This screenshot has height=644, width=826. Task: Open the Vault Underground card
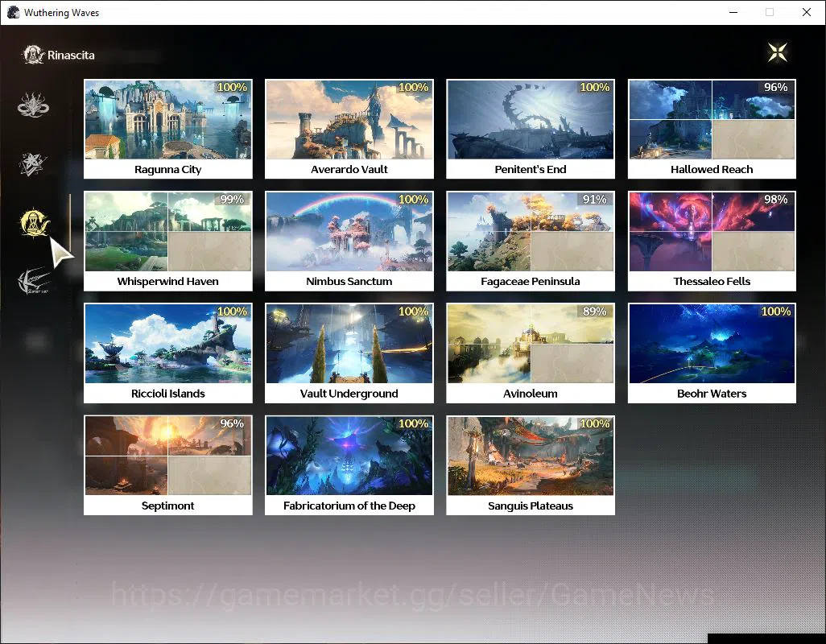point(349,353)
